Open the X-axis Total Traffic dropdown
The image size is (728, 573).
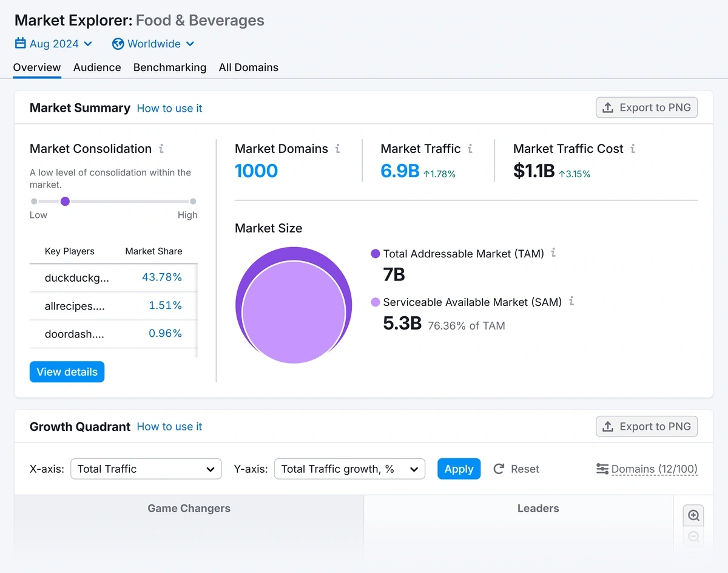146,469
